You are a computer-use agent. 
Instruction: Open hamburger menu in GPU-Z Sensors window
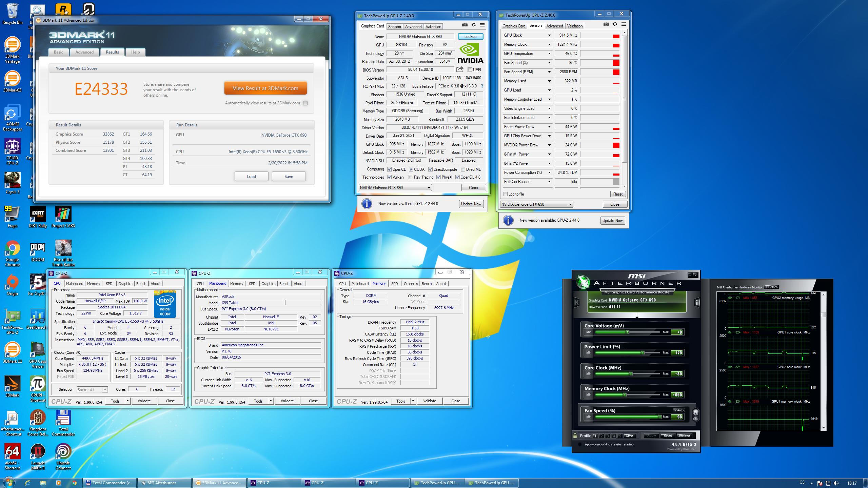(x=624, y=24)
